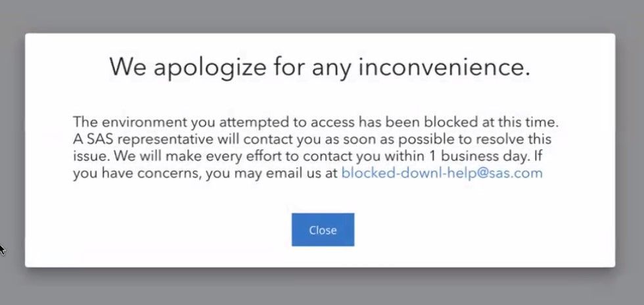Screen dimensions: 644x305
Task: Click the gray backdrop above the dialog
Action: (322, 16)
